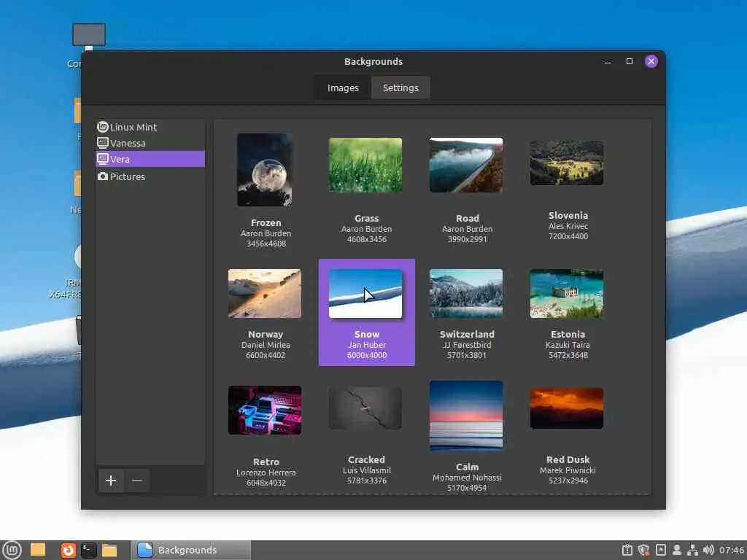This screenshot has height=560, width=747.
Task: Launch Firefox from the taskbar
Action: click(x=68, y=550)
